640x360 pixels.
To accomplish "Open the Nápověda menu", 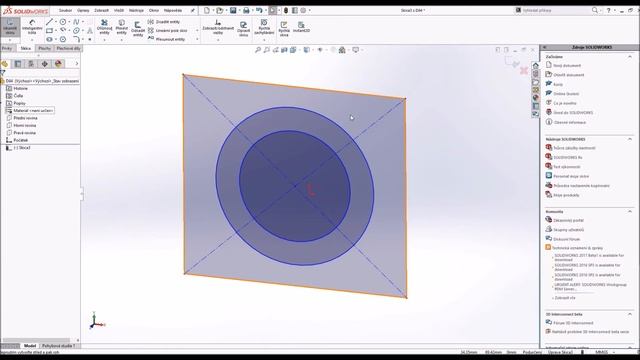I will (173, 10).
